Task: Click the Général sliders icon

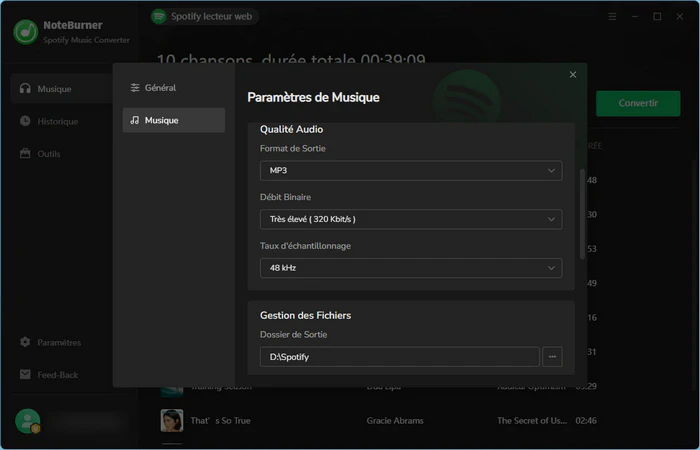Action: [x=135, y=88]
